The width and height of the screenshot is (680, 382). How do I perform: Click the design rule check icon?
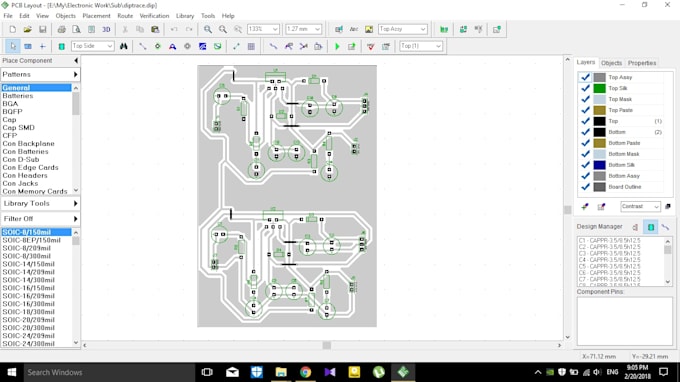371,46
